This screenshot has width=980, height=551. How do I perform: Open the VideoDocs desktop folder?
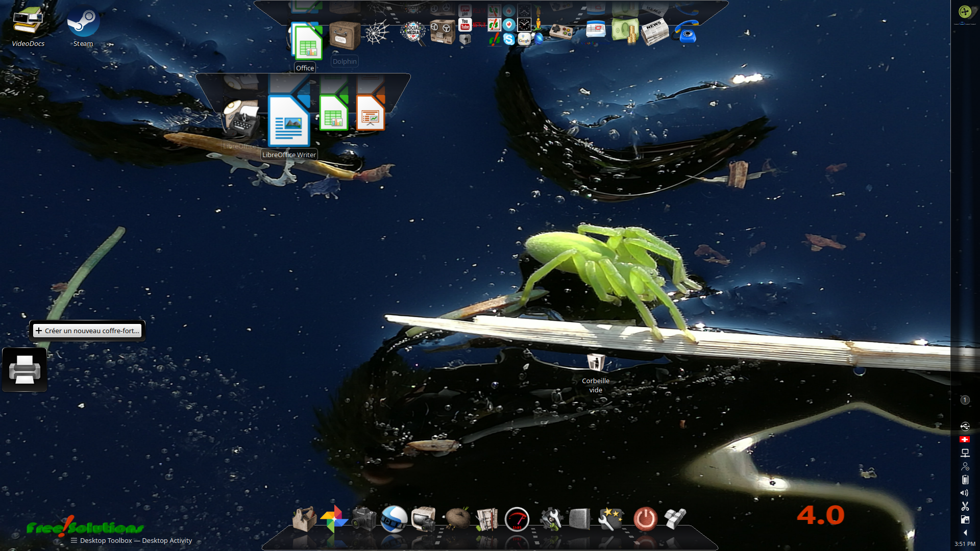point(28,21)
